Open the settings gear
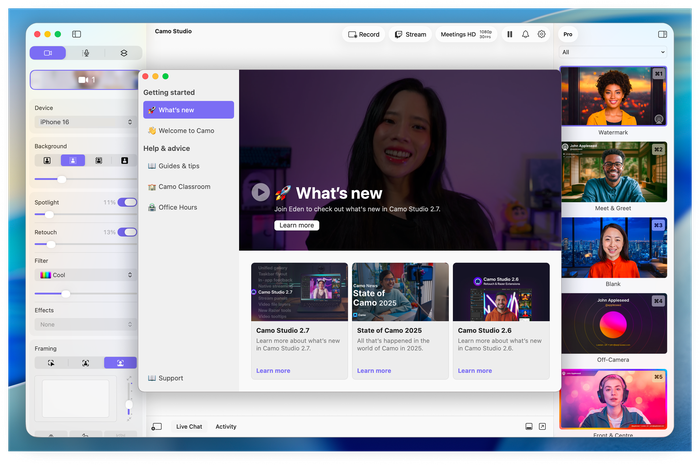The image size is (700, 465). coord(542,34)
